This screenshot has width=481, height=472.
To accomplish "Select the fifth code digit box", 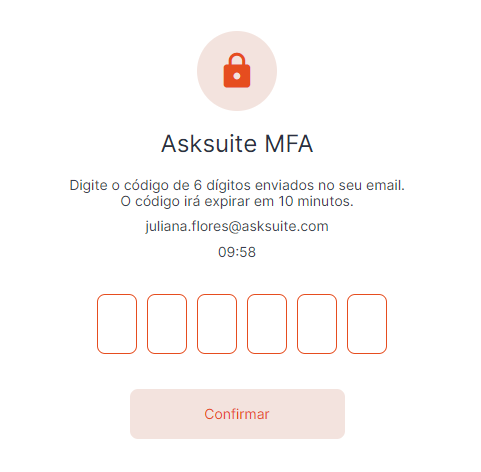I will click(317, 324).
